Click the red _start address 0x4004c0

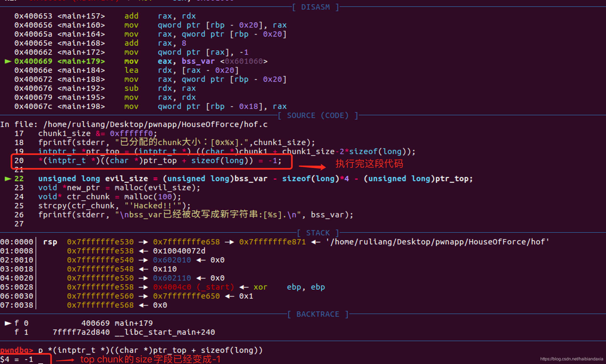point(172,287)
